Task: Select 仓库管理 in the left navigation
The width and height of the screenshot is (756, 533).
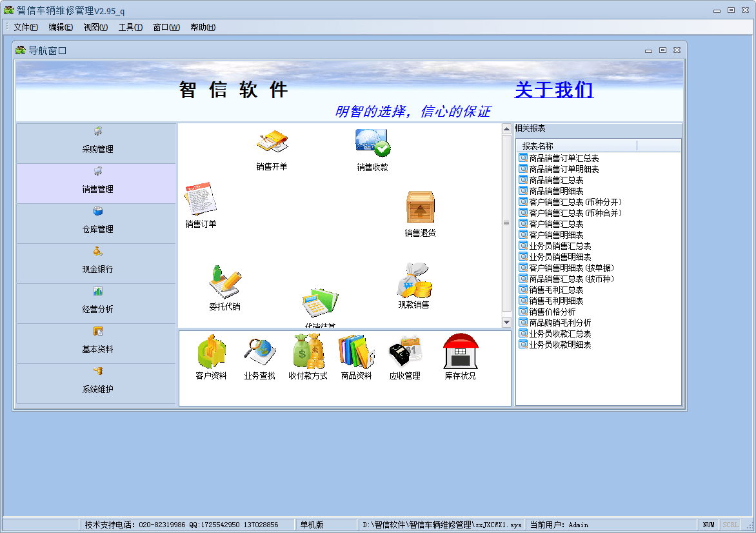Action: [x=97, y=223]
